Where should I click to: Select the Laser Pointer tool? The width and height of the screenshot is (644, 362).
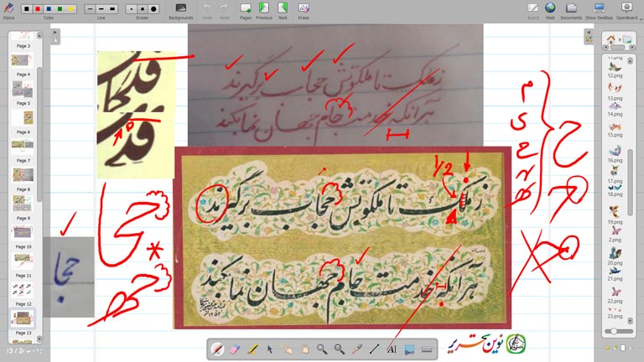tap(356, 348)
